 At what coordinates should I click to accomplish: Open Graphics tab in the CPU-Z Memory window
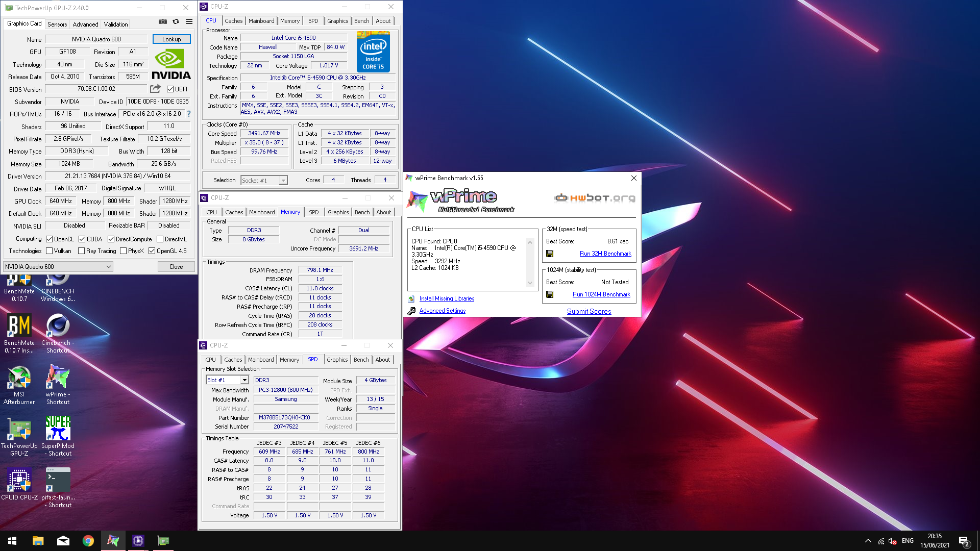(338, 212)
